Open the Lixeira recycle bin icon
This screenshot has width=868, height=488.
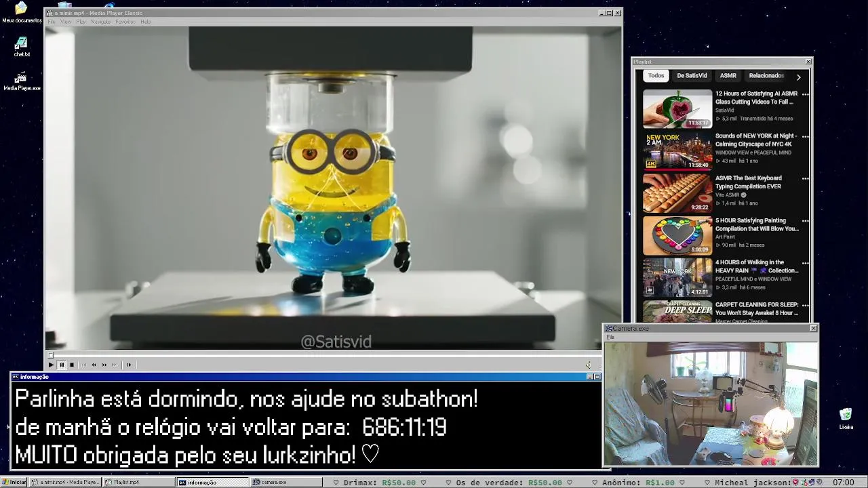[846, 419]
